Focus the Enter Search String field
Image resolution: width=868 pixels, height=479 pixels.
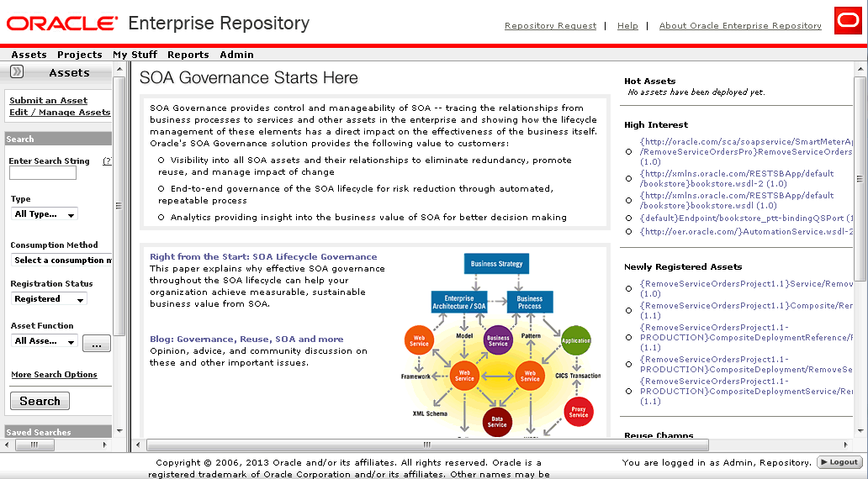(43, 173)
